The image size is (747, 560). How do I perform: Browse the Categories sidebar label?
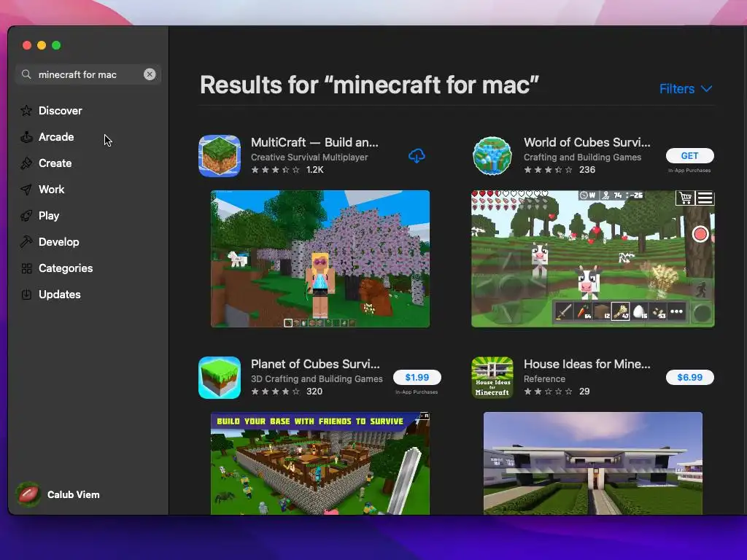pyautogui.click(x=66, y=268)
